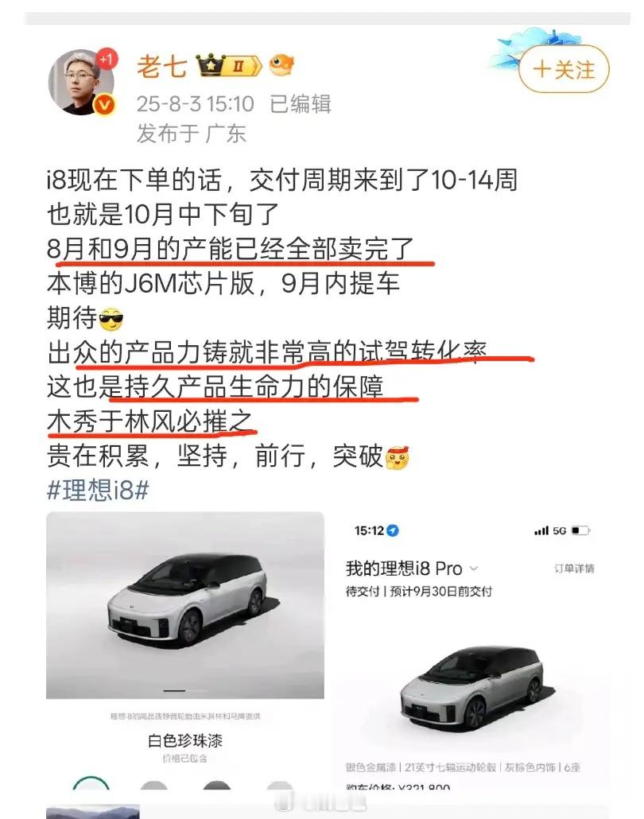Expand the 我的理想i8 Pro dropdown chevron

coord(474,569)
